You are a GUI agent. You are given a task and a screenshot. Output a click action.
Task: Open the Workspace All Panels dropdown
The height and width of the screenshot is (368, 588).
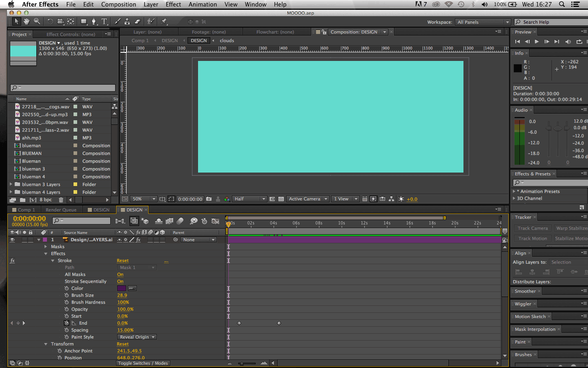pyautogui.click(x=483, y=22)
